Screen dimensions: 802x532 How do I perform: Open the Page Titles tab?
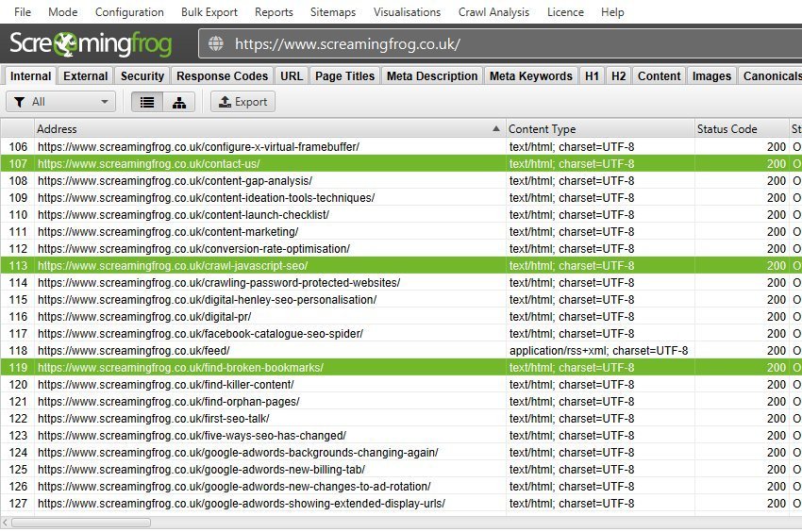click(344, 76)
